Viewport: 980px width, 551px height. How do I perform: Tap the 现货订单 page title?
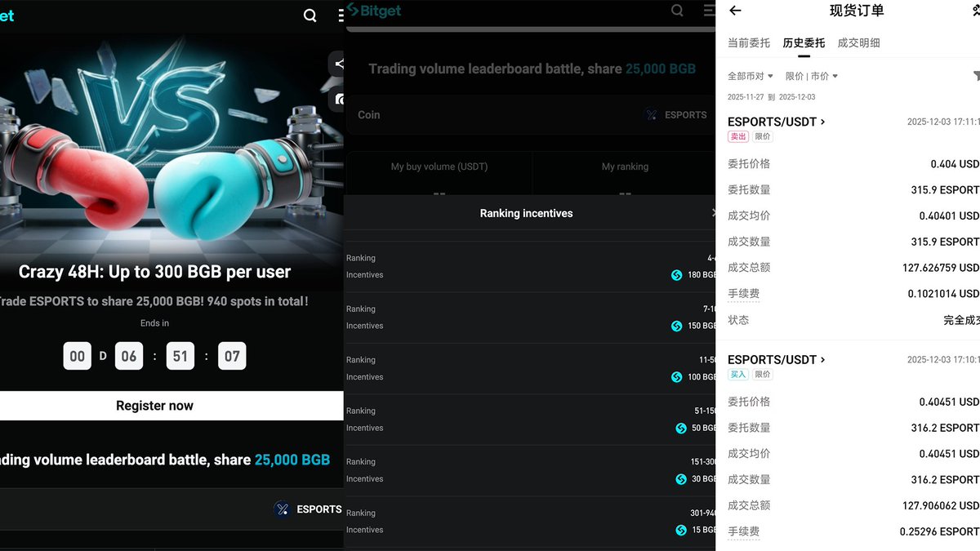click(857, 11)
